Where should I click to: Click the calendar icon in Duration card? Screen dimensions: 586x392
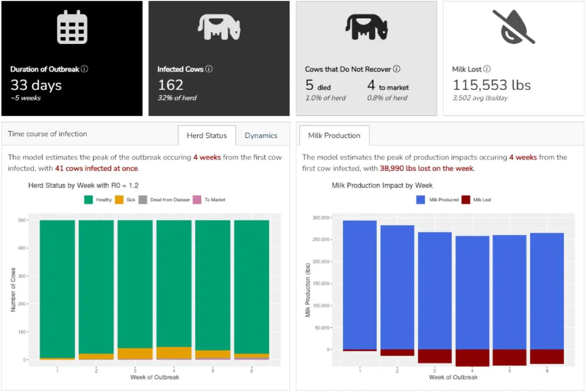[x=71, y=28]
